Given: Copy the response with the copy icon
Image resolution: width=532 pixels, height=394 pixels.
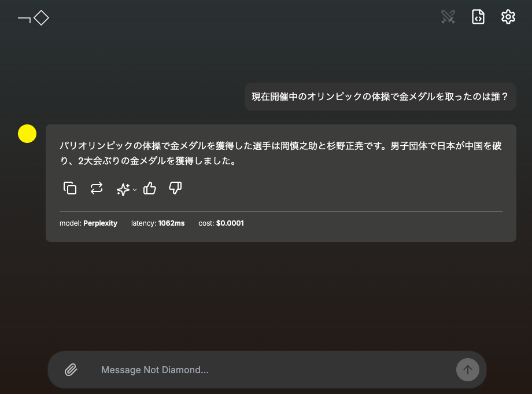Looking at the screenshot, I should pyautogui.click(x=70, y=188).
